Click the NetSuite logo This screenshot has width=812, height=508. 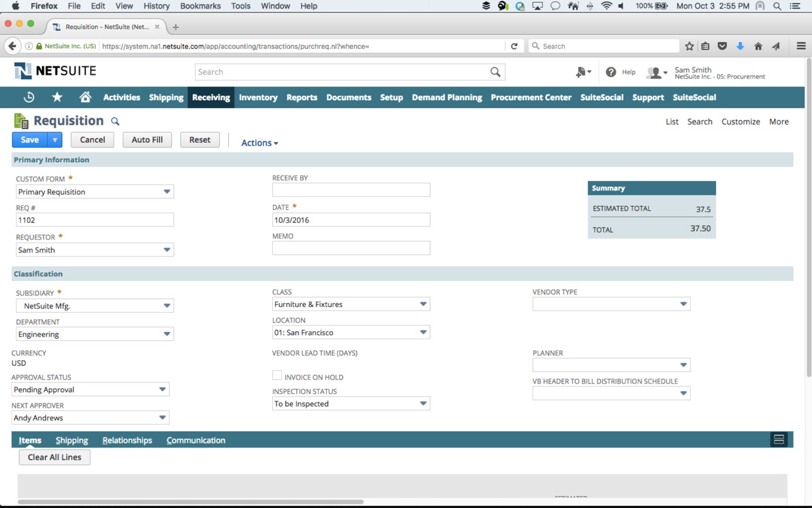55,71
